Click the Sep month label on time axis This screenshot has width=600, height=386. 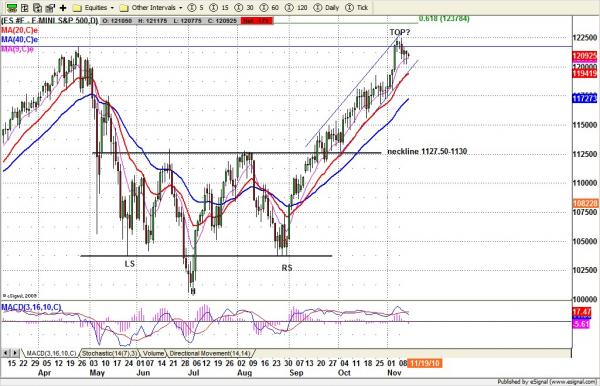point(297,373)
